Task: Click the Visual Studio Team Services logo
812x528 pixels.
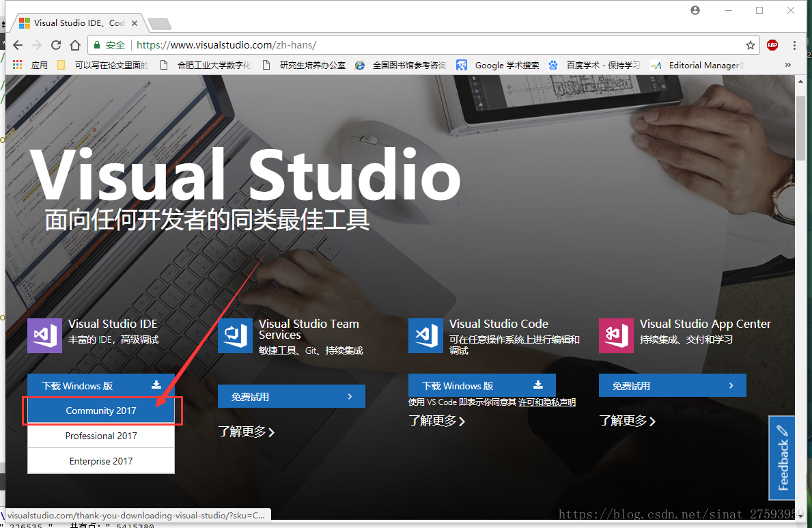Action: pyautogui.click(x=235, y=336)
